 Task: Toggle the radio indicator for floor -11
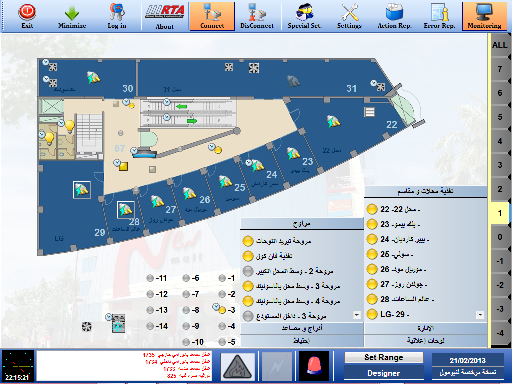tap(150, 278)
